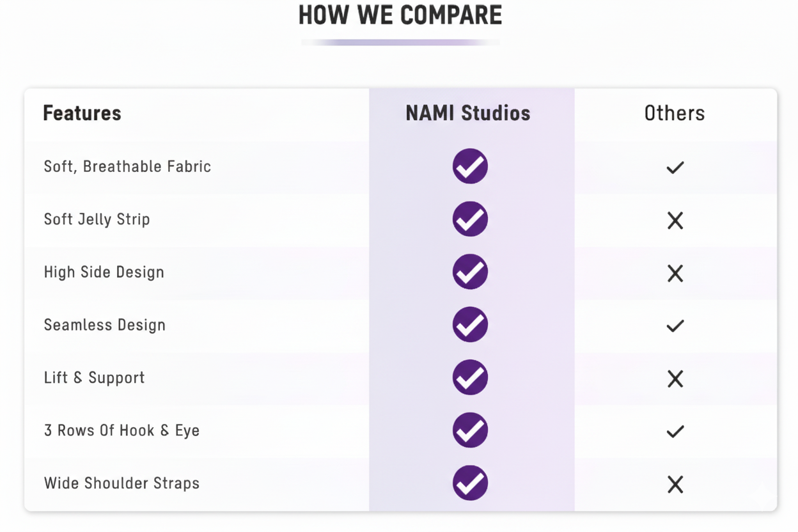This screenshot has width=798, height=532.
Task: Click Others X mark for Wide Shoulder Straps
Action: pyautogui.click(x=675, y=485)
